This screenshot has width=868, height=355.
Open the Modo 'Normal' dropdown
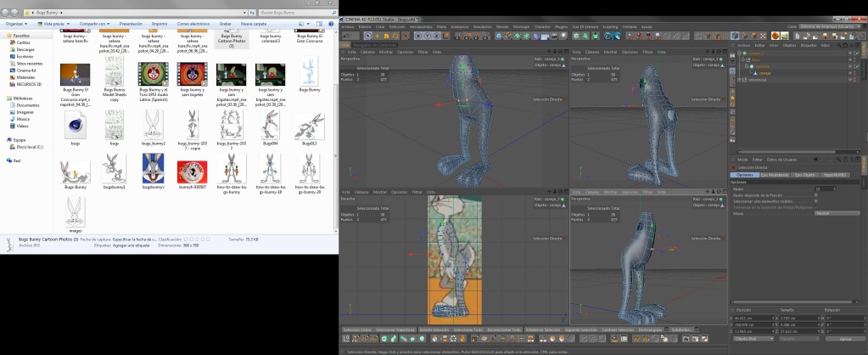(x=837, y=213)
